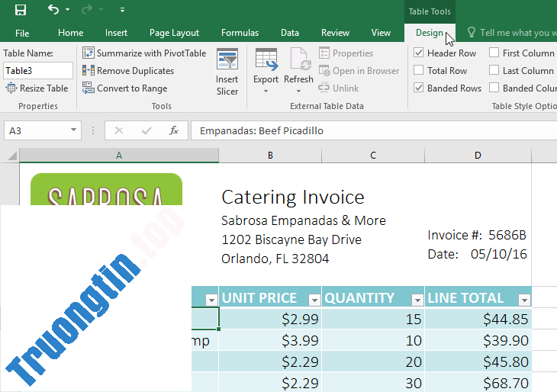Click the Undo arrow icon

(53, 9)
